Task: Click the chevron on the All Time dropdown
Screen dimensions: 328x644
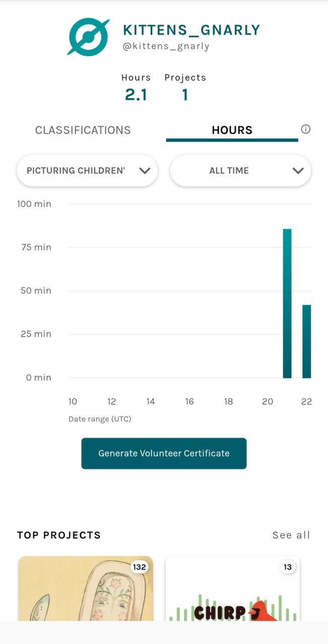Action: click(x=298, y=171)
